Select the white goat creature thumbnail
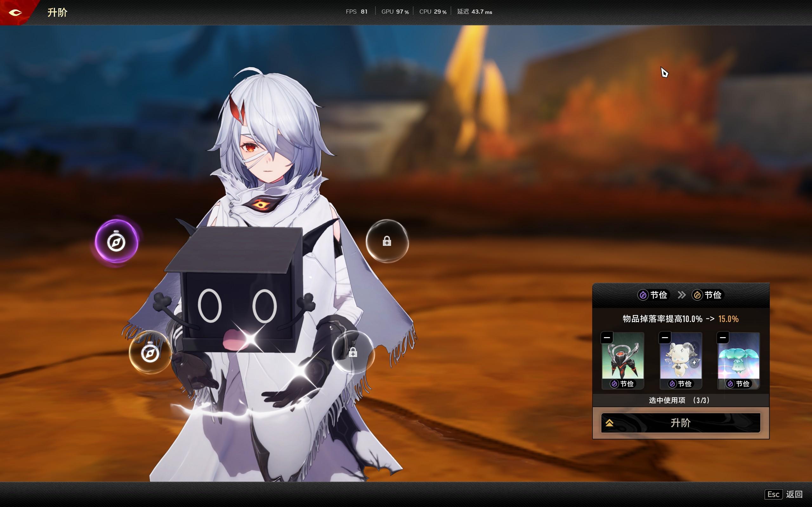Viewport: 812px width, 507px height. 680,358
